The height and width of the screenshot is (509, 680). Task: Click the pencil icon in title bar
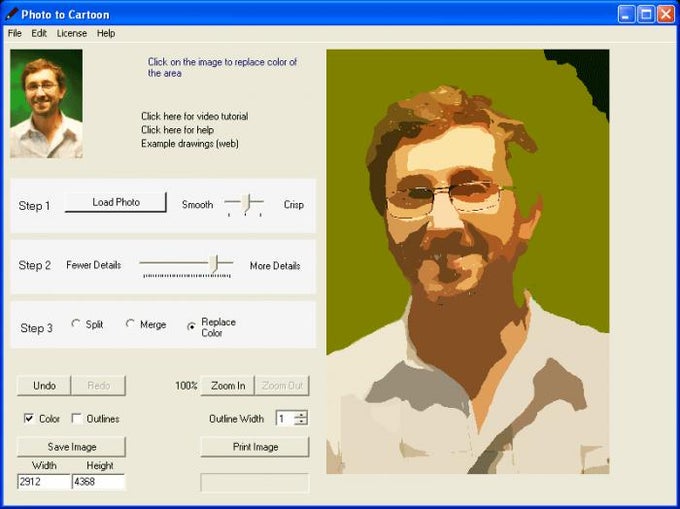tap(11, 14)
